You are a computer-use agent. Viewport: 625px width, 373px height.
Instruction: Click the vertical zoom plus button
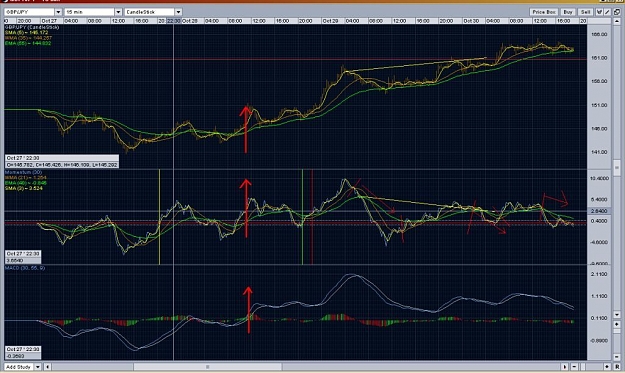617,324
